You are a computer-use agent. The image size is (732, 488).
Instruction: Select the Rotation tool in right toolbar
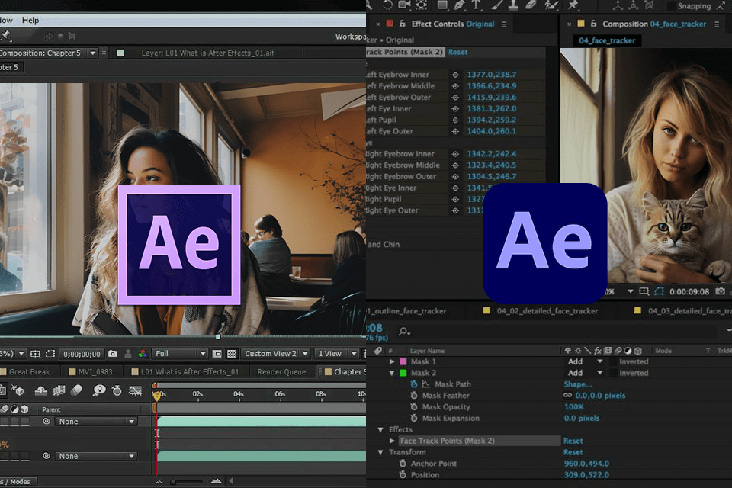[387, 5]
